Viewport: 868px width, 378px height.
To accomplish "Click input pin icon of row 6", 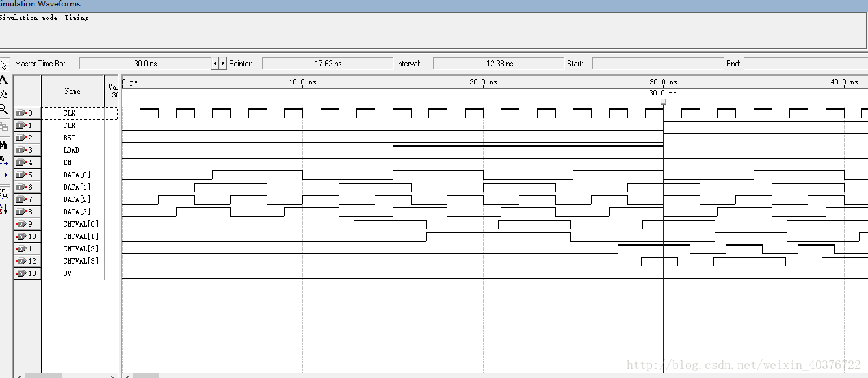I will [21, 187].
